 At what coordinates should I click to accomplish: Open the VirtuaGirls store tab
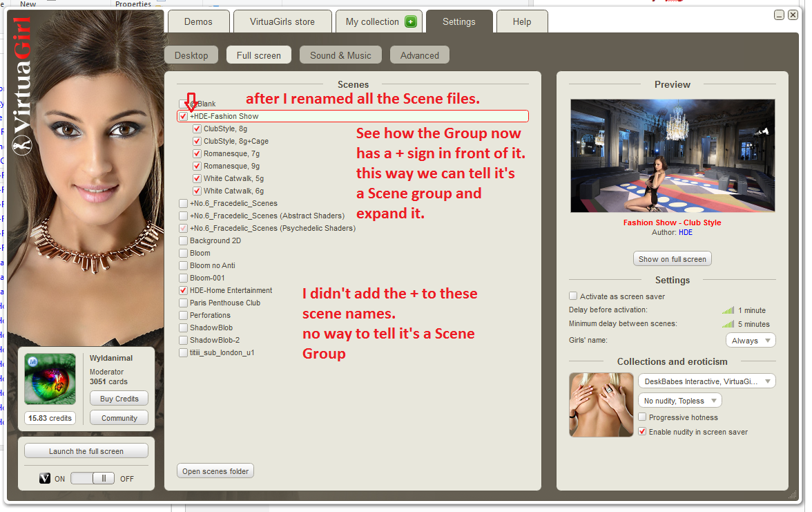point(282,22)
